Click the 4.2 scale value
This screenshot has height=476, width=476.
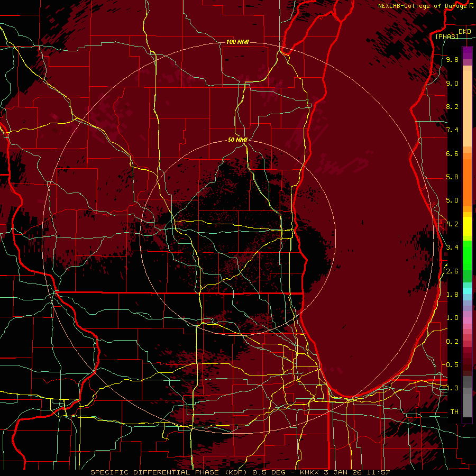(452, 224)
